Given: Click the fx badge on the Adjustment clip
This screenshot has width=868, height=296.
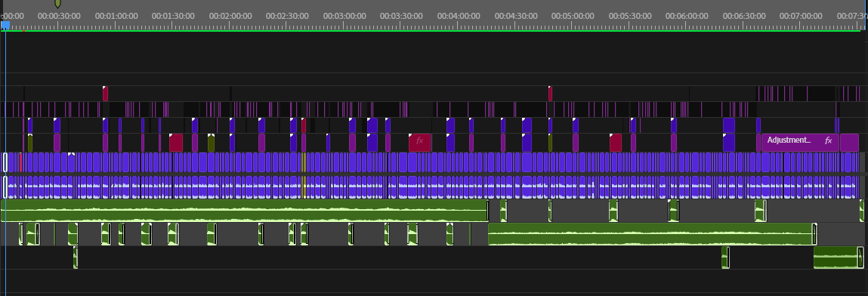Looking at the screenshot, I should click(829, 140).
